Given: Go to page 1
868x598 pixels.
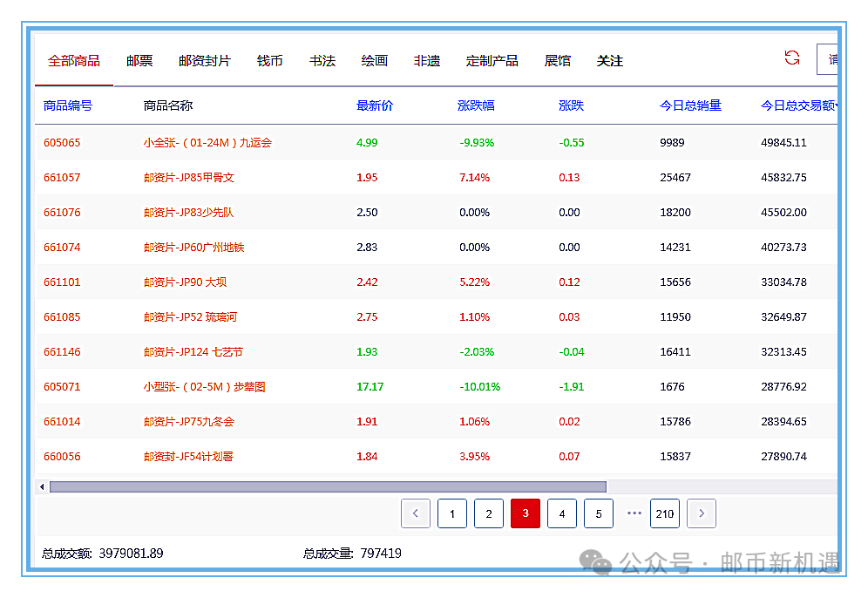Looking at the screenshot, I should pos(452,513).
